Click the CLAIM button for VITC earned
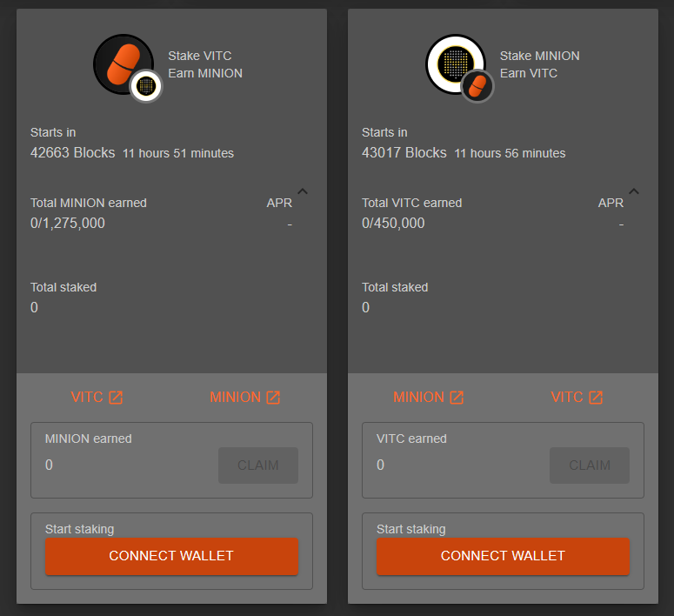Viewport: 674px width, 616px height. 590,465
